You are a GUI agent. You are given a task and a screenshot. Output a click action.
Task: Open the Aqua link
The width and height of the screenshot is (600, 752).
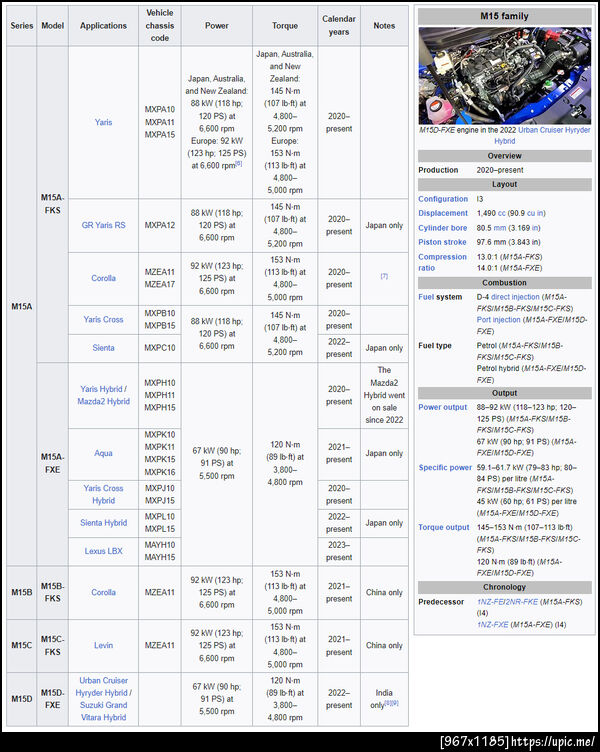103,453
